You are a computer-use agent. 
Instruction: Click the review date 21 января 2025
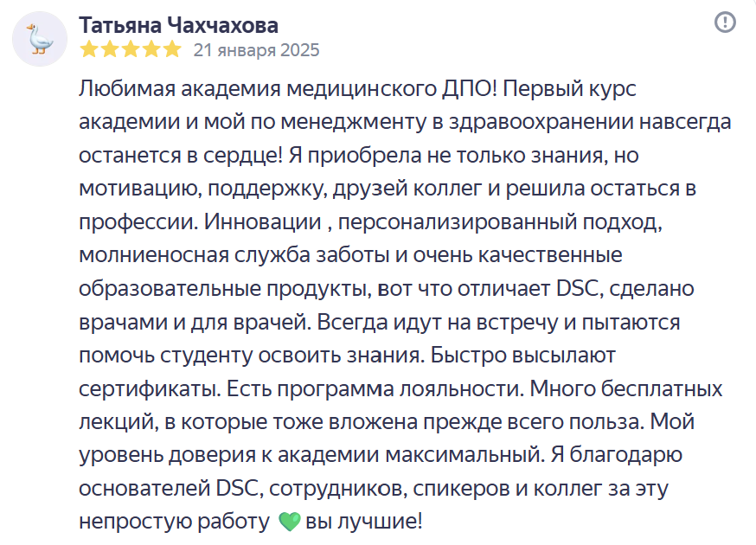(256, 50)
